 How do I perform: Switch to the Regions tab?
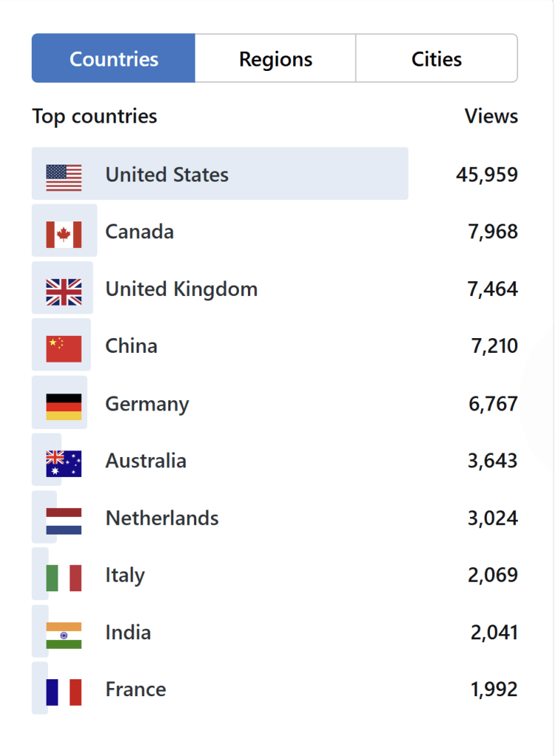(275, 58)
